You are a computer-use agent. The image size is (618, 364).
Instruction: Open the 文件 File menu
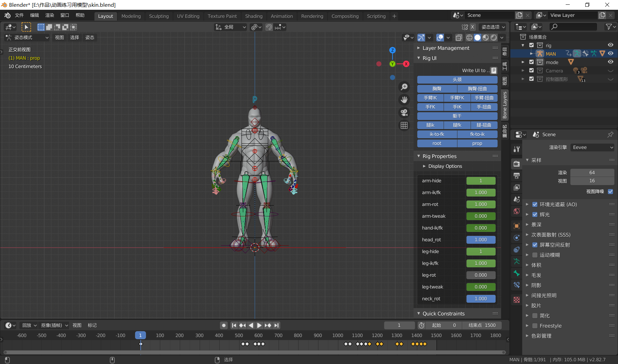point(19,15)
